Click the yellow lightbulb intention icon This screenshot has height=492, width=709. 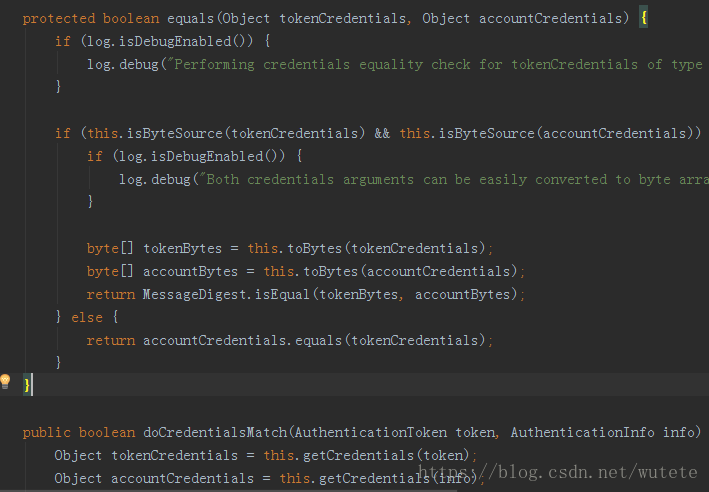click(x=5, y=381)
